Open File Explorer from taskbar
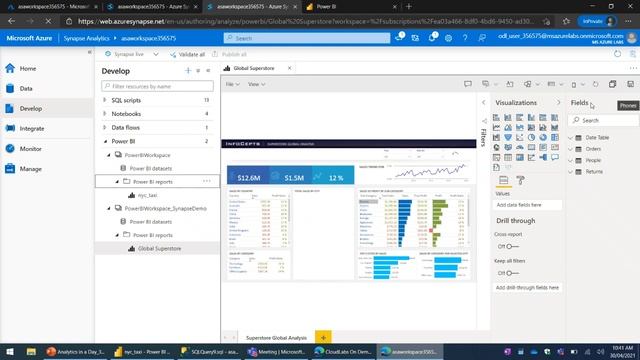 tap(31, 351)
